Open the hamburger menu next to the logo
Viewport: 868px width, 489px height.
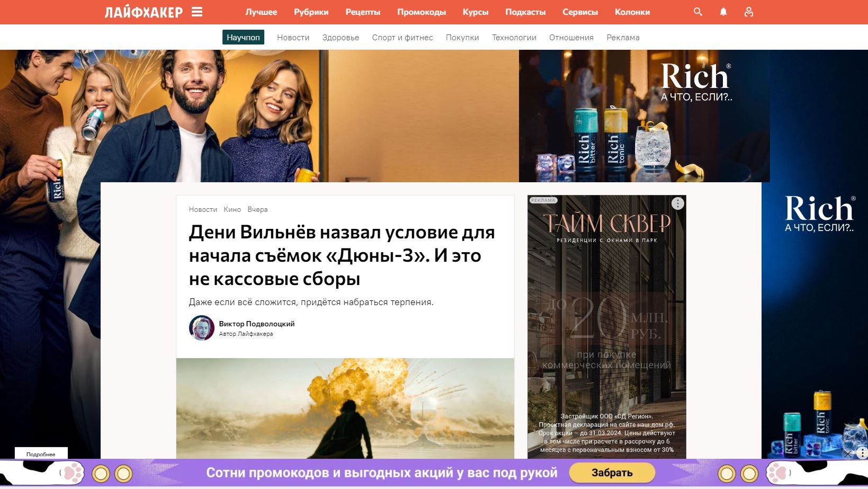(197, 11)
